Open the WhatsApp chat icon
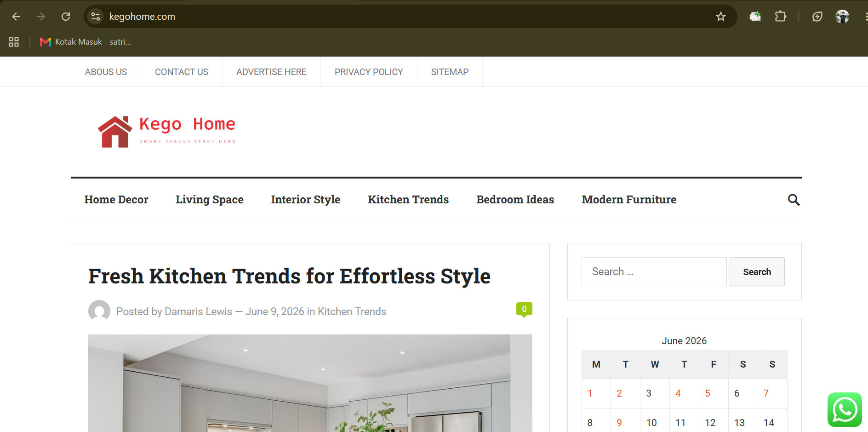 point(845,409)
